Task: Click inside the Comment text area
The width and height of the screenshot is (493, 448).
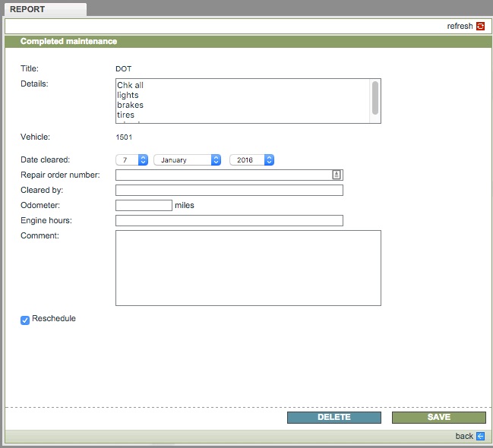Action: 248,268
